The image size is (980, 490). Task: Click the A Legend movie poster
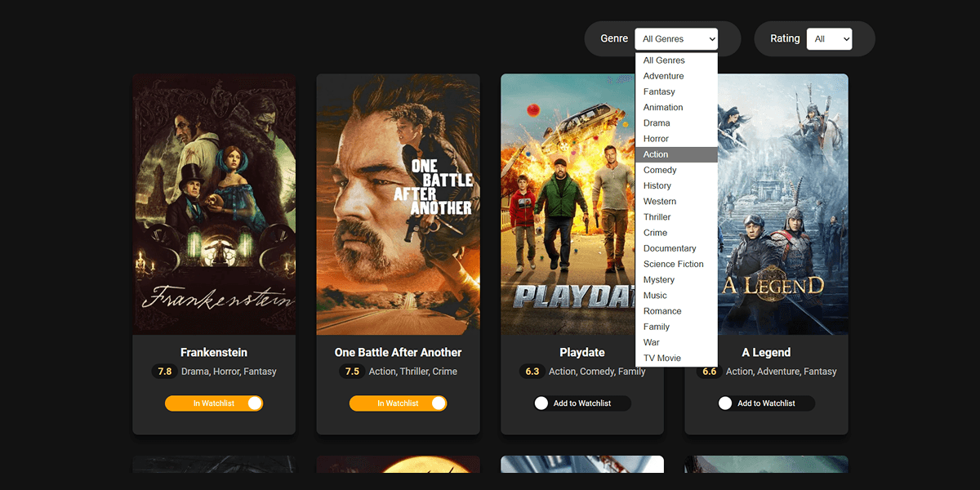pyautogui.click(x=782, y=204)
